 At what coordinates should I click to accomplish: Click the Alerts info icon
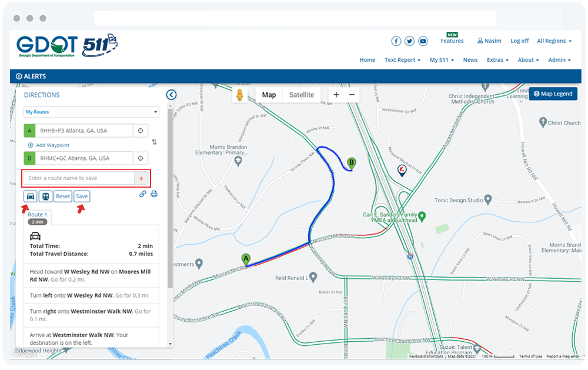click(x=19, y=76)
